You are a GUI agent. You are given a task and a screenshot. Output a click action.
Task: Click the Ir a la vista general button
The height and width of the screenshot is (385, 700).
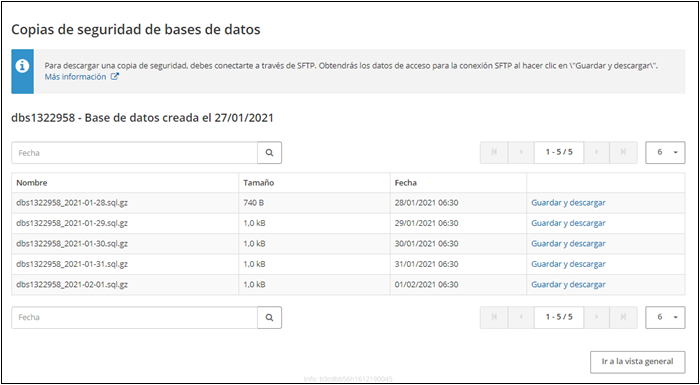(638, 362)
